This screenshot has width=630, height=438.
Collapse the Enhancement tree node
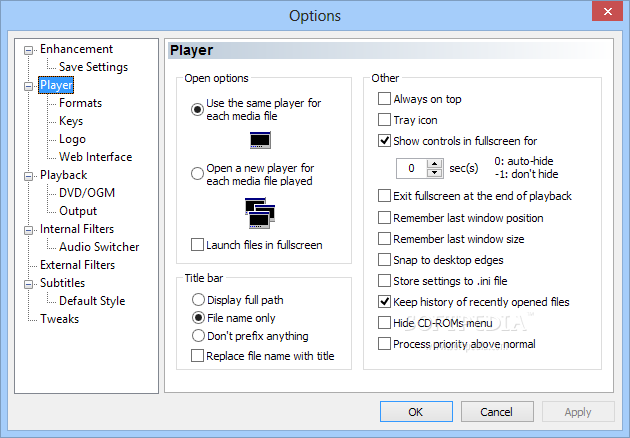pyautogui.click(x=28, y=50)
